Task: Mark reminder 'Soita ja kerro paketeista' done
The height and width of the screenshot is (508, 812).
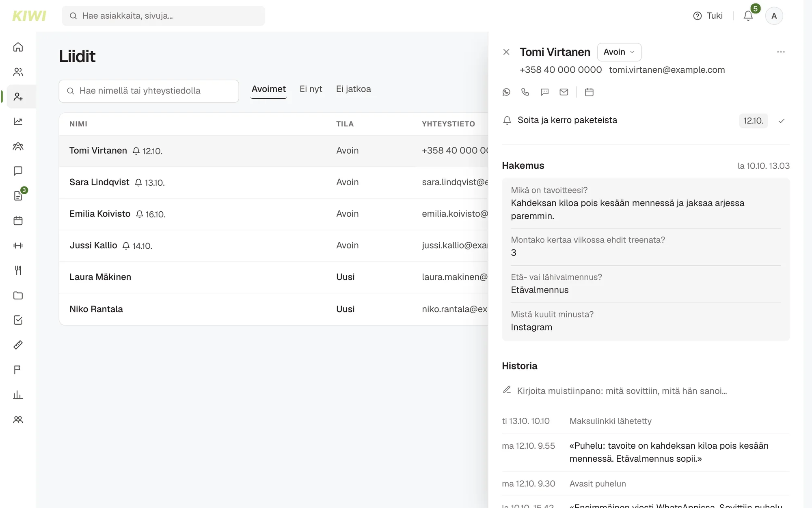Action: click(782, 121)
